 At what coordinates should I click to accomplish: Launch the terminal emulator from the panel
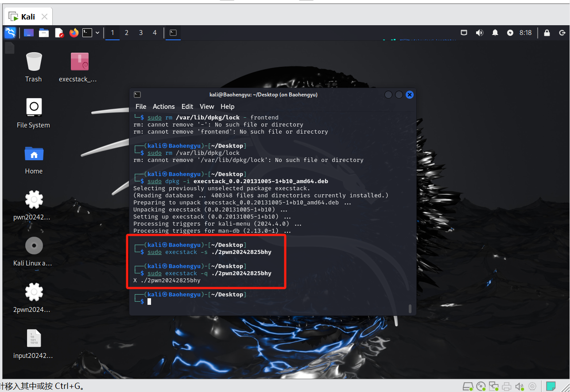[87, 32]
